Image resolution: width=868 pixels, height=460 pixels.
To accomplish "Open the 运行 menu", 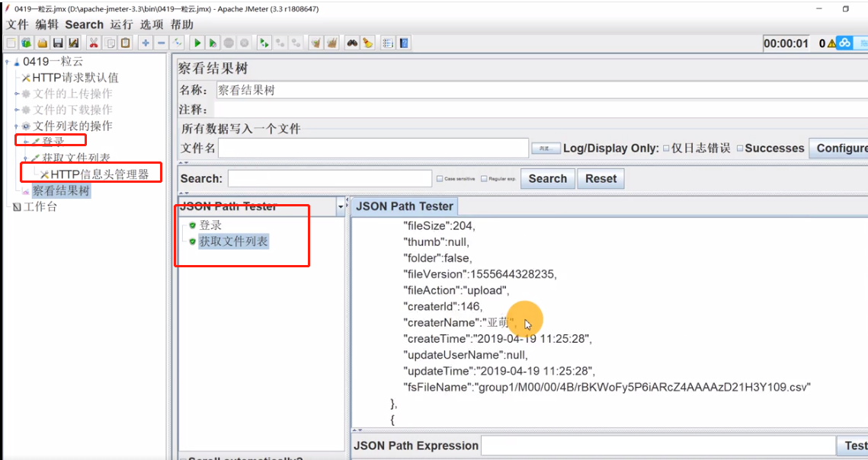I will click(x=121, y=24).
